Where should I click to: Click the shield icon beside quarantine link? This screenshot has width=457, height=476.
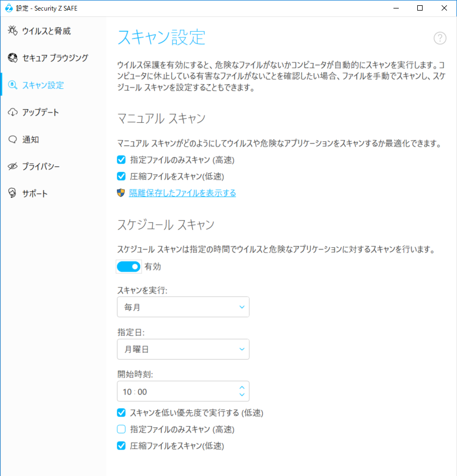pos(121,193)
